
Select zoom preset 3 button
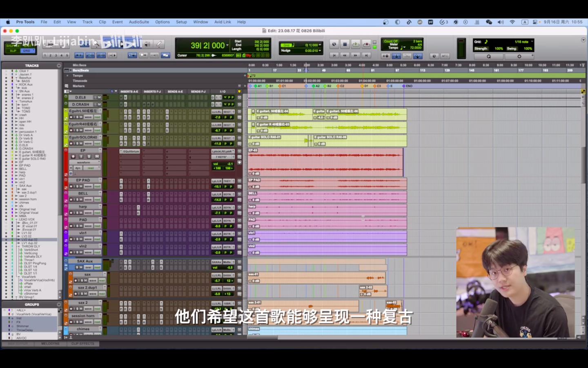pyautogui.click(x=56, y=56)
